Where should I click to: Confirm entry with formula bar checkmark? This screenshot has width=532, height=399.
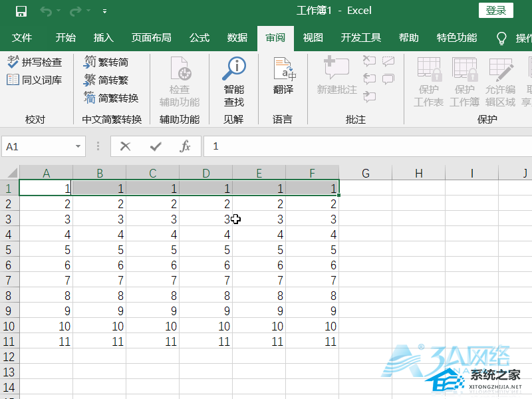click(156, 146)
